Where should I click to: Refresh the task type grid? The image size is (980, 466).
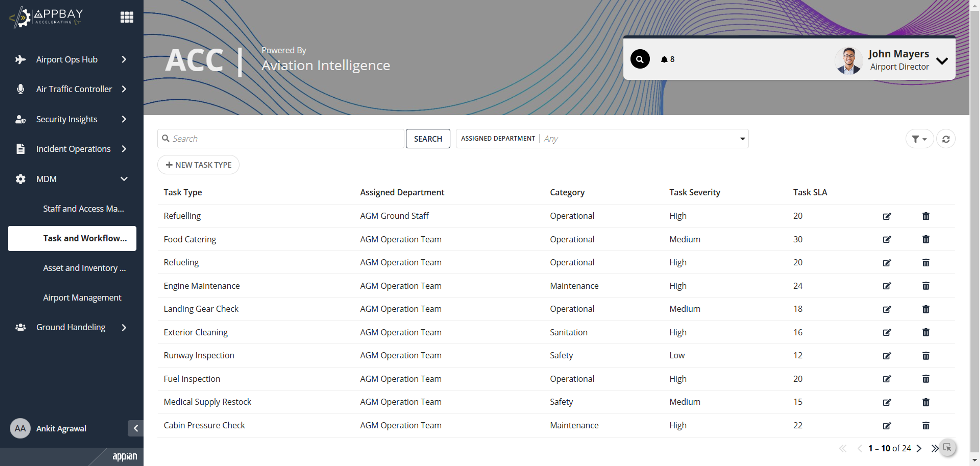[x=946, y=139]
